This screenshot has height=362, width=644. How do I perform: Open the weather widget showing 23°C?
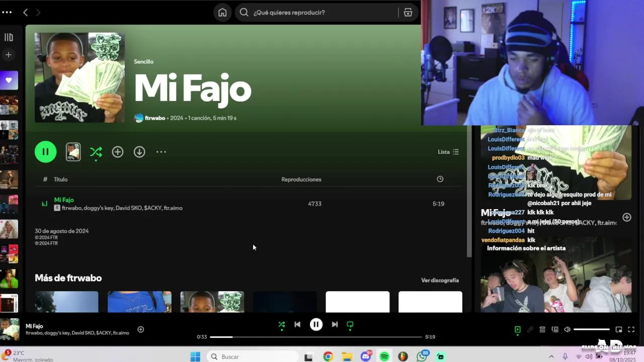(28, 356)
